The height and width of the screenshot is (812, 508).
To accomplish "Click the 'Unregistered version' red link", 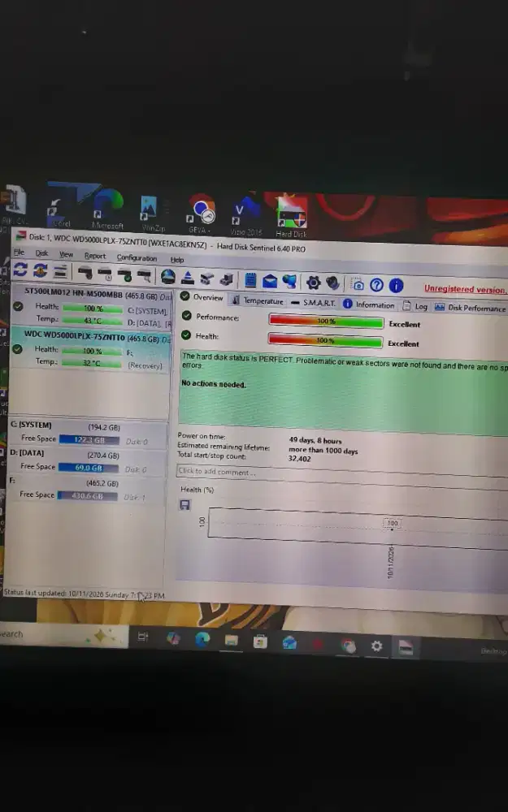I will click(x=464, y=289).
